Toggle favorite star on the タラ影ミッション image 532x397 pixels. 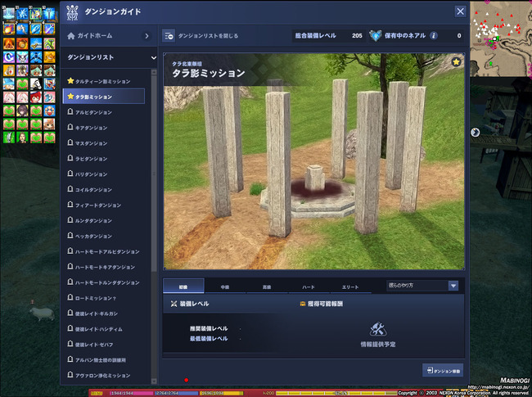(456, 61)
